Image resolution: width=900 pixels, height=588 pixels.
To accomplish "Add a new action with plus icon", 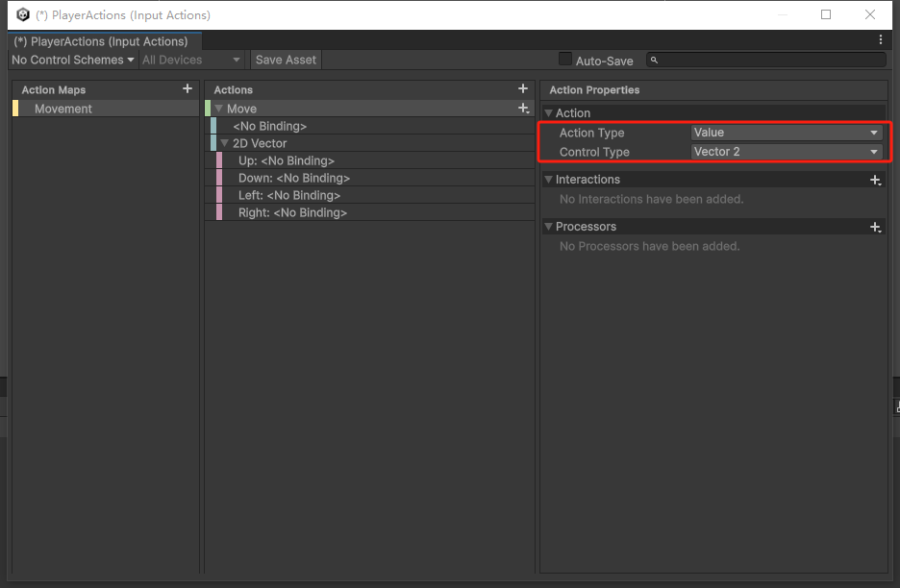I will point(523,89).
